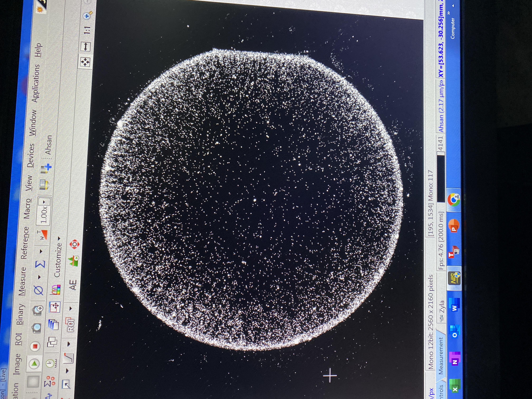Open the Devices menu
532x399 pixels.
tap(31, 156)
